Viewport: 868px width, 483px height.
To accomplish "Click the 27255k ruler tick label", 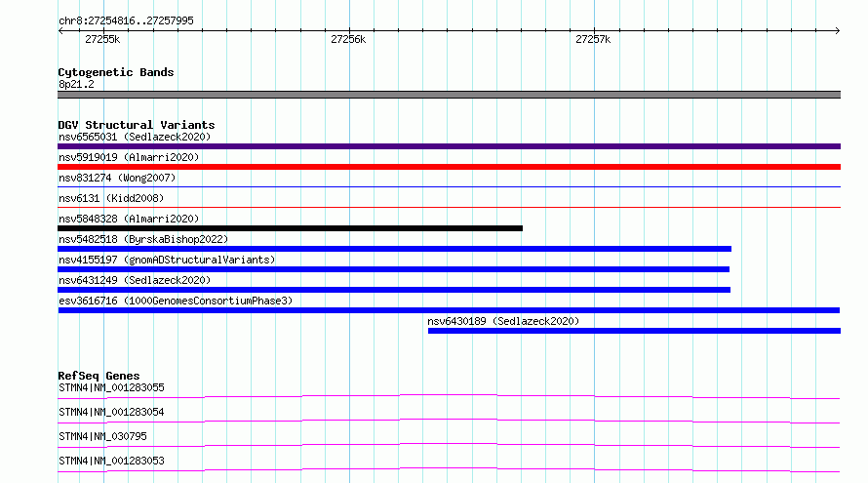I will [x=102, y=39].
